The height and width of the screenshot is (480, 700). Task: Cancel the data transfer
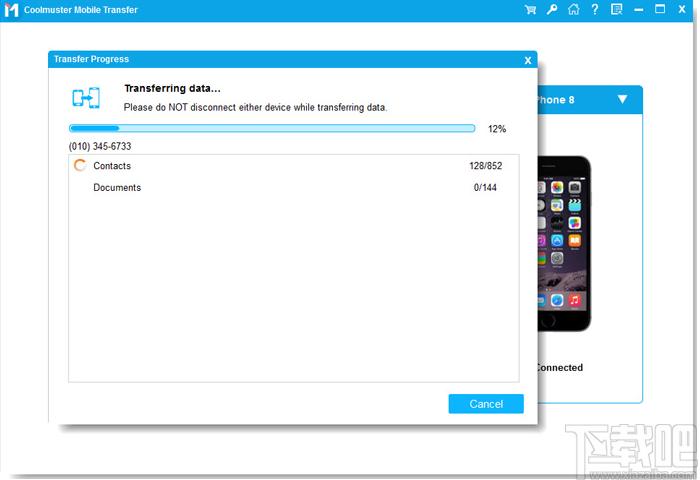click(x=486, y=404)
